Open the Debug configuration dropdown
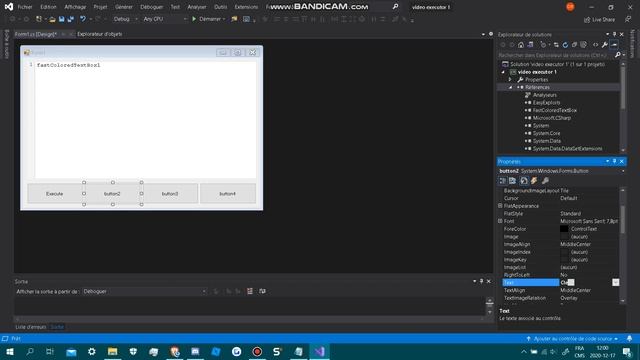 (x=125, y=19)
